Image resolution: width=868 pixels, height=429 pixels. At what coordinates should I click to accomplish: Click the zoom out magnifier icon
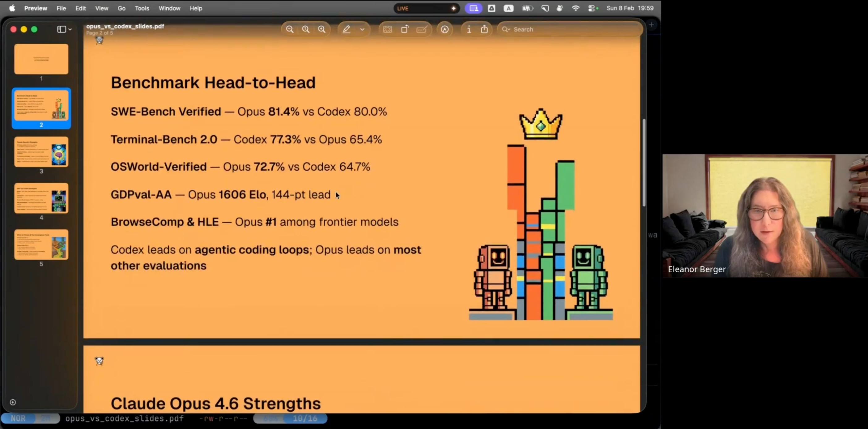tap(289, 29)
